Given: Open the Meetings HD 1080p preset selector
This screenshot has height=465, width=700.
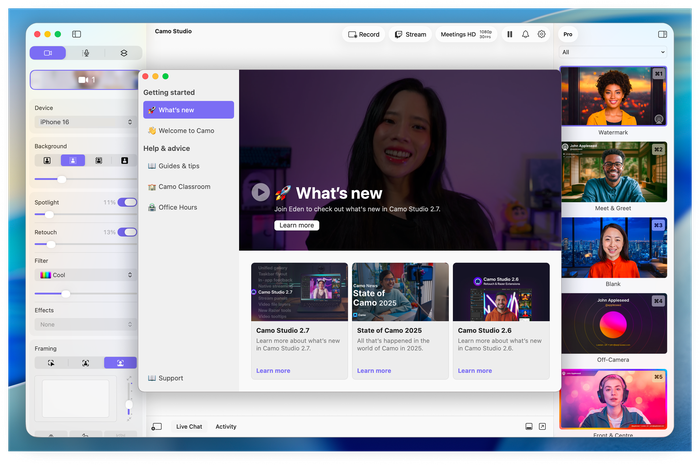Looking at the screenshot, I should tap(466, 34).
